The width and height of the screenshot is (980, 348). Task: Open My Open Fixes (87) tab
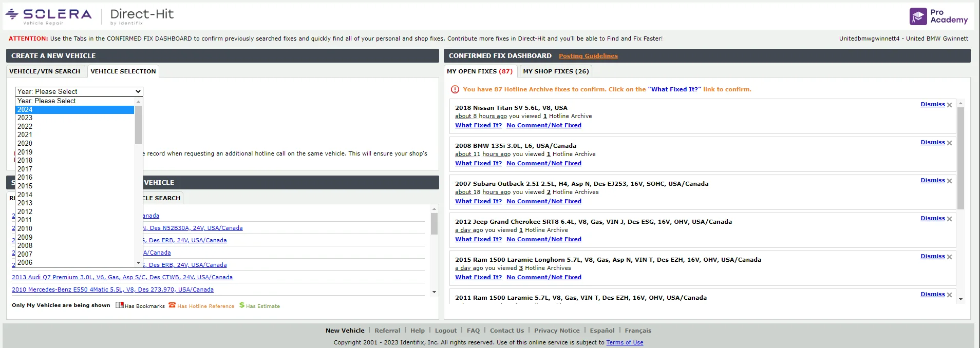point(480,71)
